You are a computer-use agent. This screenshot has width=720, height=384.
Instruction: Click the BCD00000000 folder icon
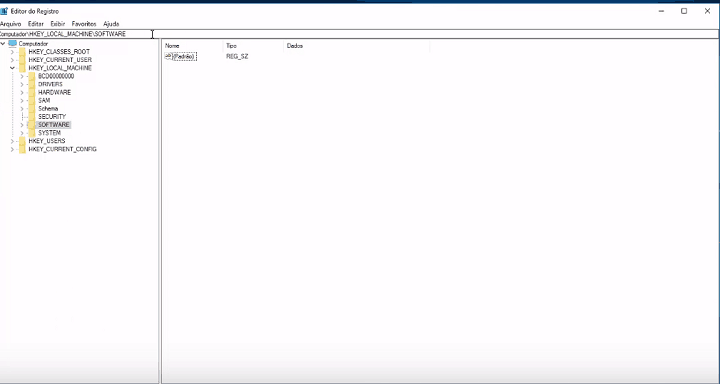click(32, 76)
